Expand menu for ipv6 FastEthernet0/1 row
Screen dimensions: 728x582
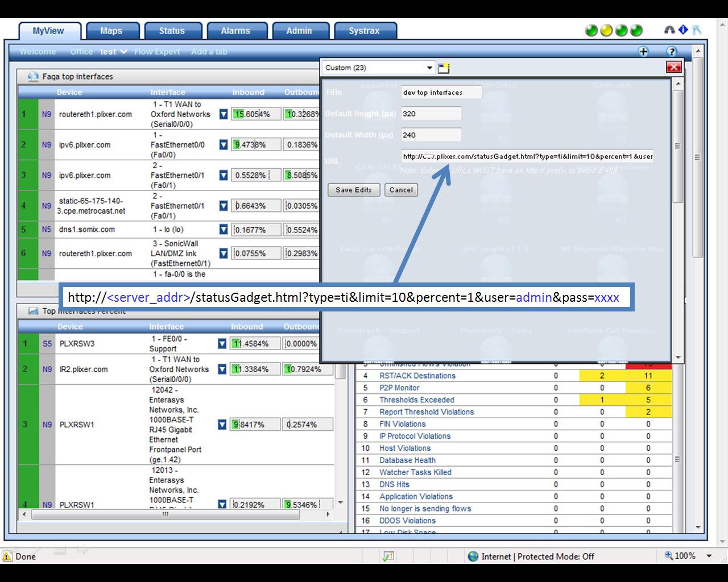click(x=224, y=176)
